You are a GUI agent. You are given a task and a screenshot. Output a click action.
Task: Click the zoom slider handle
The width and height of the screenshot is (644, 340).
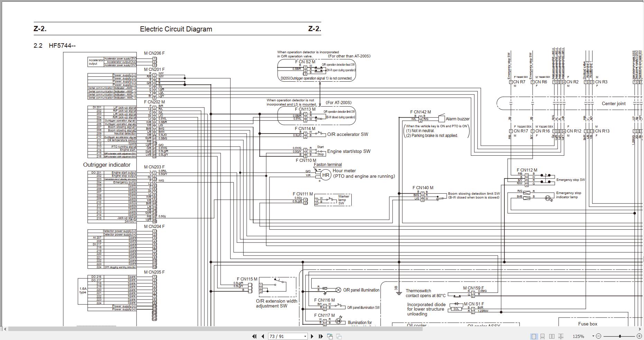coord(620,336)
